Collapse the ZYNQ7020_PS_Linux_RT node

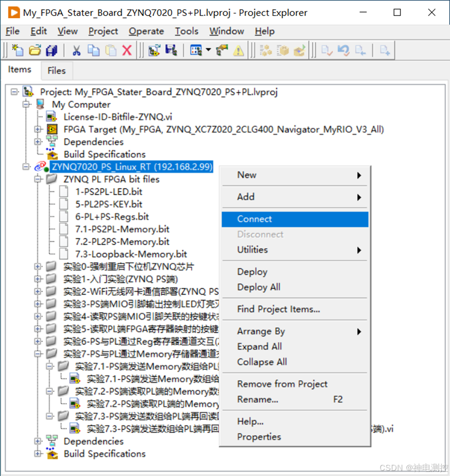coord(26,167)
